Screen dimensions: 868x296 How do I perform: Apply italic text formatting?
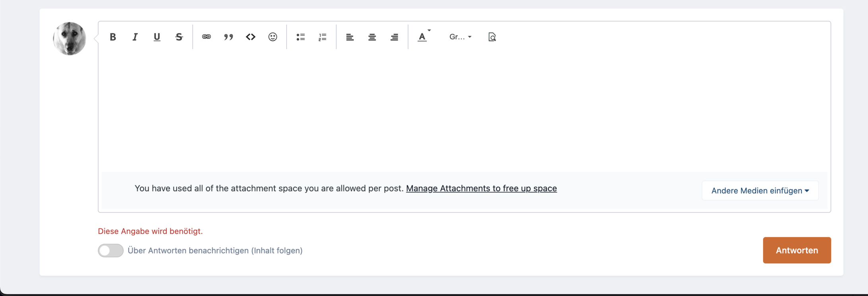point(135,37)
